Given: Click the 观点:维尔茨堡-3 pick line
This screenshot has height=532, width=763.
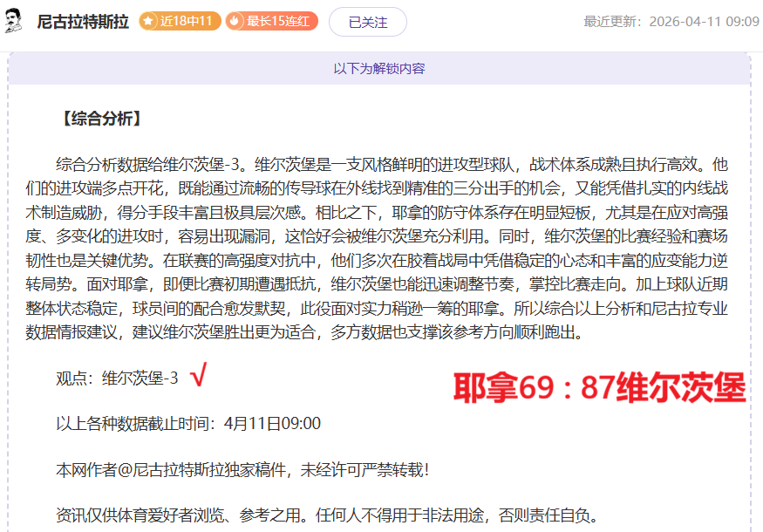Looking at the screenshot, I should (x=117, y=378).
